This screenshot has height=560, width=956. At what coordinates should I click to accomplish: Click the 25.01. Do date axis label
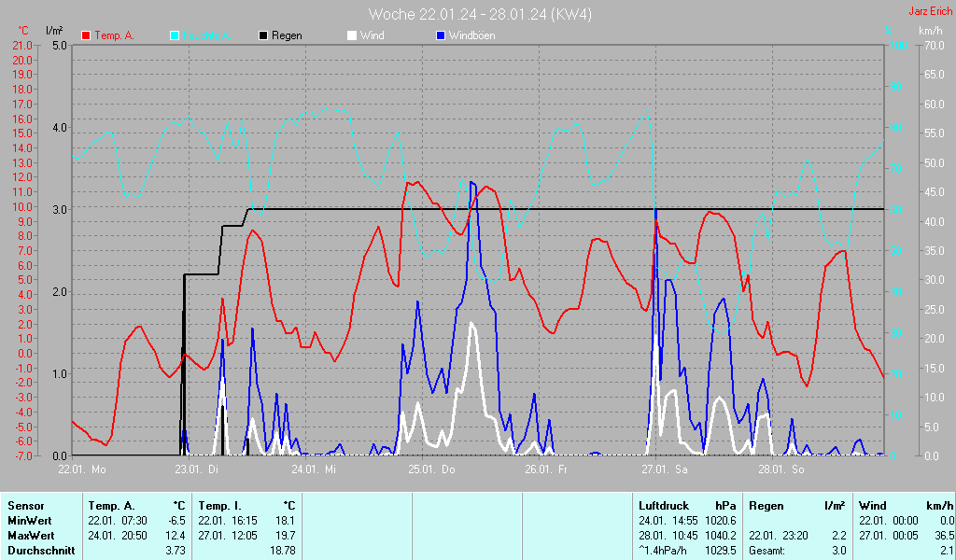pos(433,469)
